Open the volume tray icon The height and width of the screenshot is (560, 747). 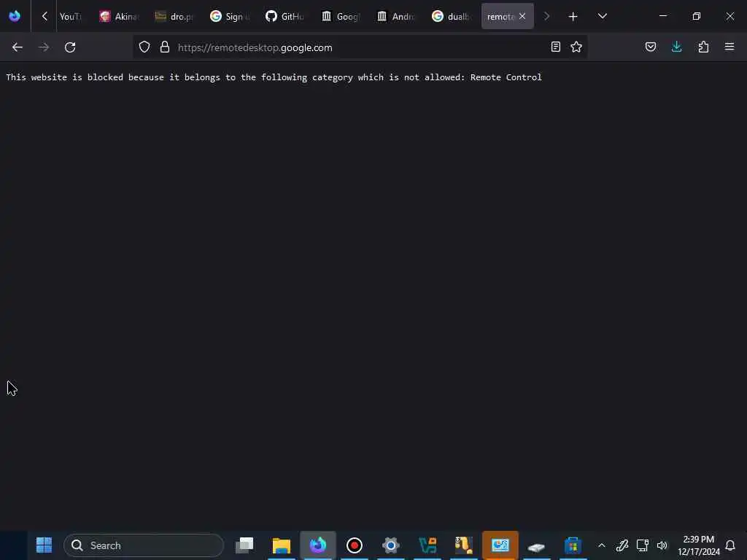[662, 545]
